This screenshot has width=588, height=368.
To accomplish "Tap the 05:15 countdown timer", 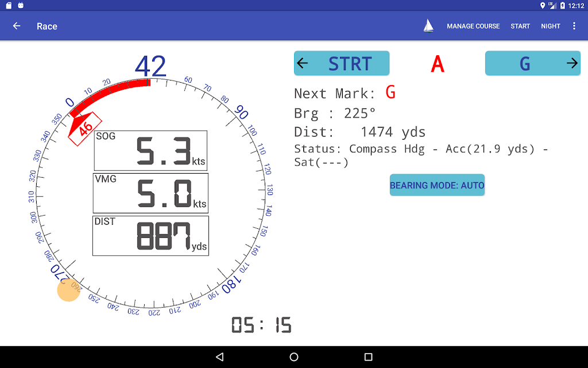I will click(261, 325).
